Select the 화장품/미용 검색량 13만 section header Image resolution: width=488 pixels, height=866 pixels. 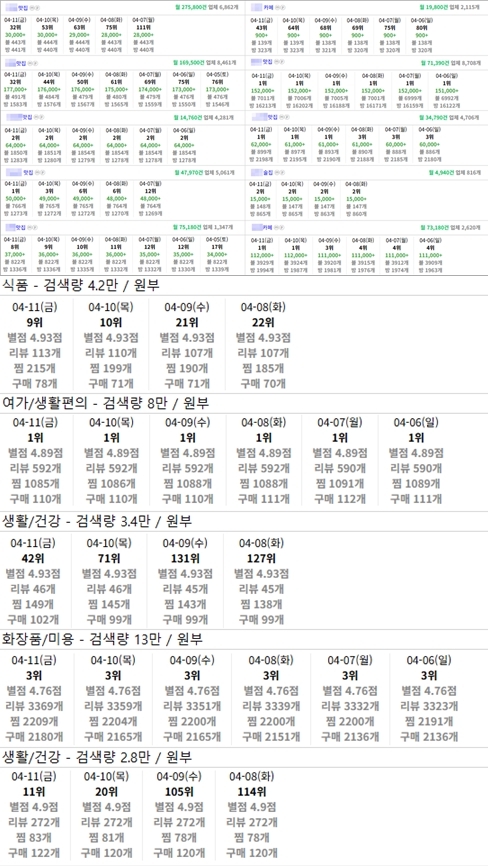point(103,640)
